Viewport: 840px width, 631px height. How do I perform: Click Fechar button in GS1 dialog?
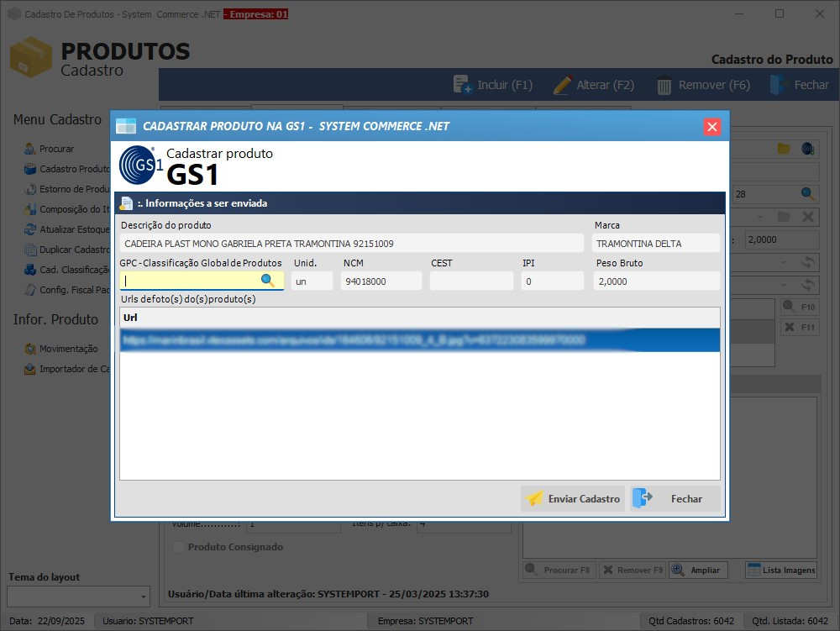coord(675,498)
